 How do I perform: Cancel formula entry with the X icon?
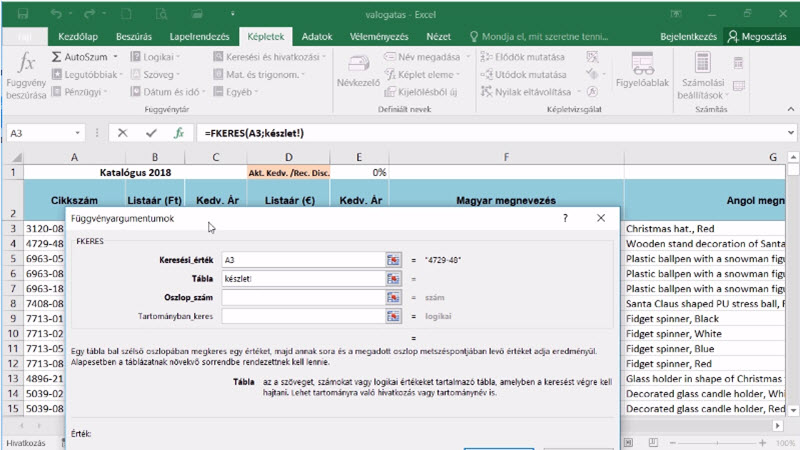122,133
